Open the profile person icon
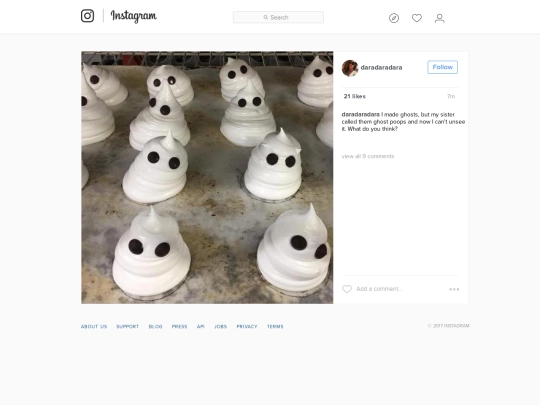 click(x=439, y=18)
